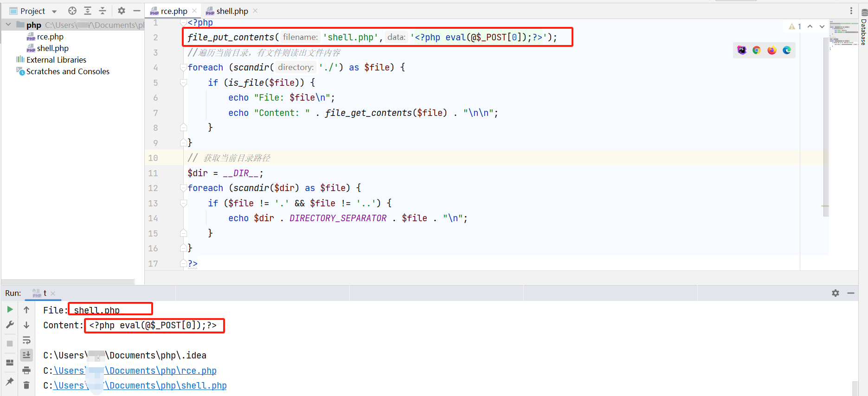
Task: Close the shell.php tab
Action: coord(255,11)
